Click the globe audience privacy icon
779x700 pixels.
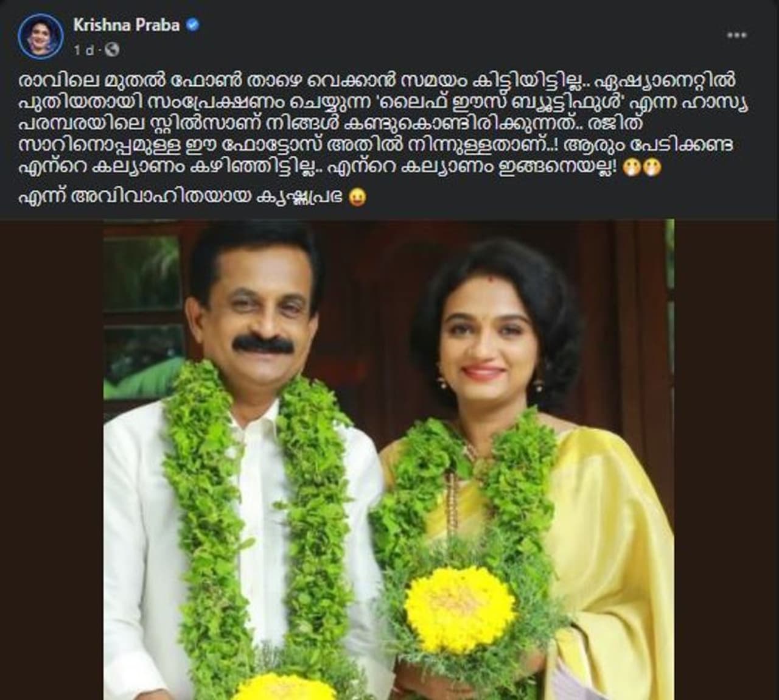(x=114, y=50)
